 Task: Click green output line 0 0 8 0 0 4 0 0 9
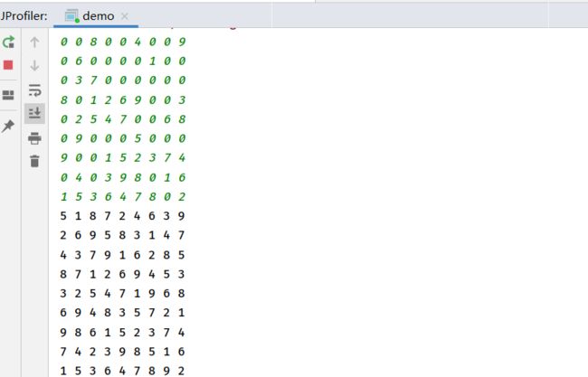coord(123,42)
